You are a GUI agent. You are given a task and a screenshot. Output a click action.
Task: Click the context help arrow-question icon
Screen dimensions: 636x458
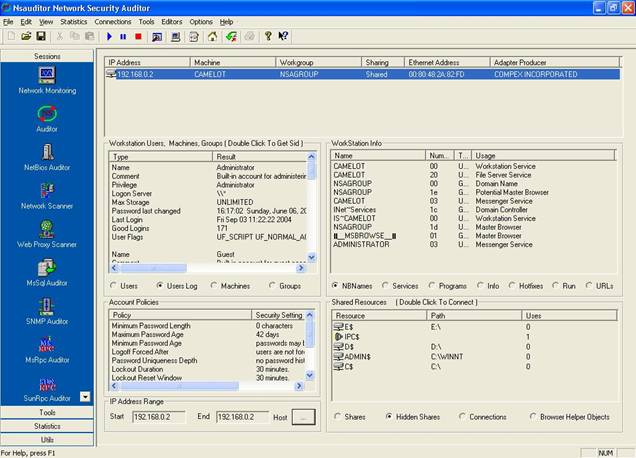pyautogui.click(x=283, y=37)
